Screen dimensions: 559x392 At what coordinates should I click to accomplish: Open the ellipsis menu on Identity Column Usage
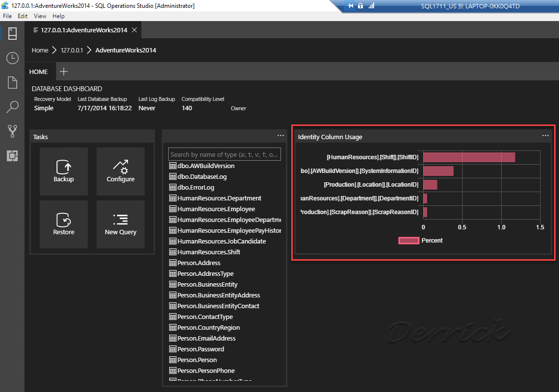coord(545,136)
